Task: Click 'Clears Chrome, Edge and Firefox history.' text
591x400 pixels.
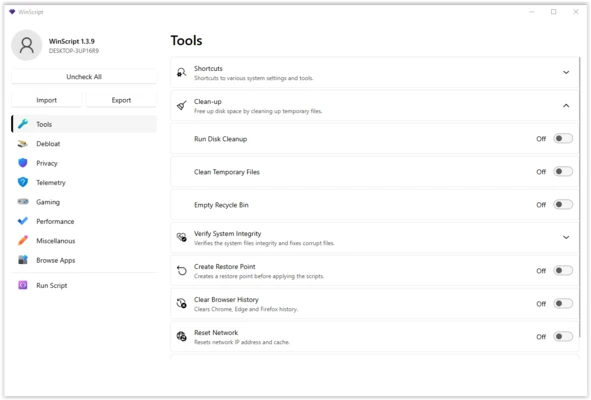Action: tap(246, 310)
